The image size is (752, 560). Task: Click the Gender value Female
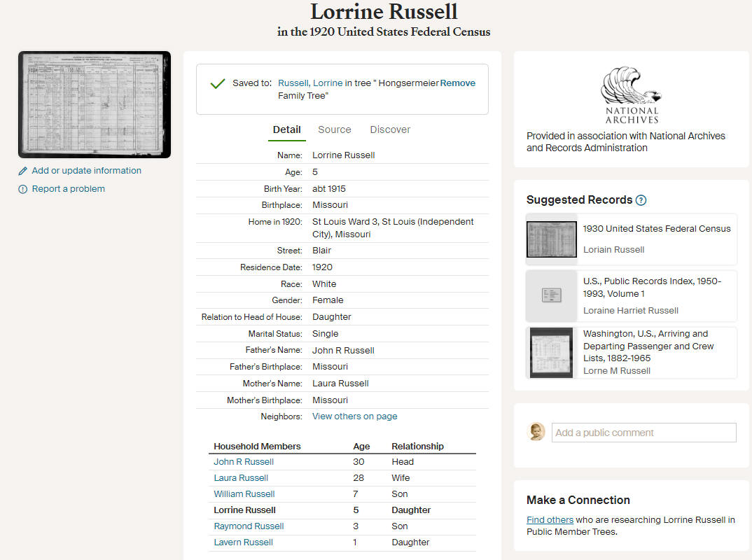328,300
